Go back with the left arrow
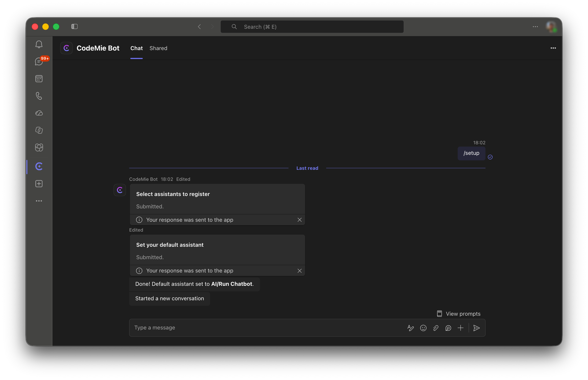 pyautogui.click(x=200, y=27)
